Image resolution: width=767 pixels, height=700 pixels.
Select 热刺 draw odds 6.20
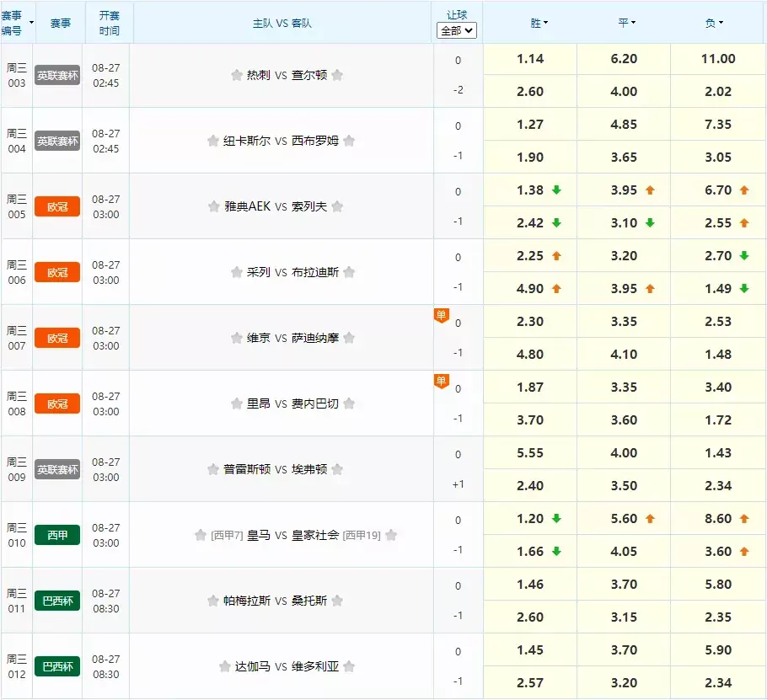pyautogui.click(x=624, y=59)
